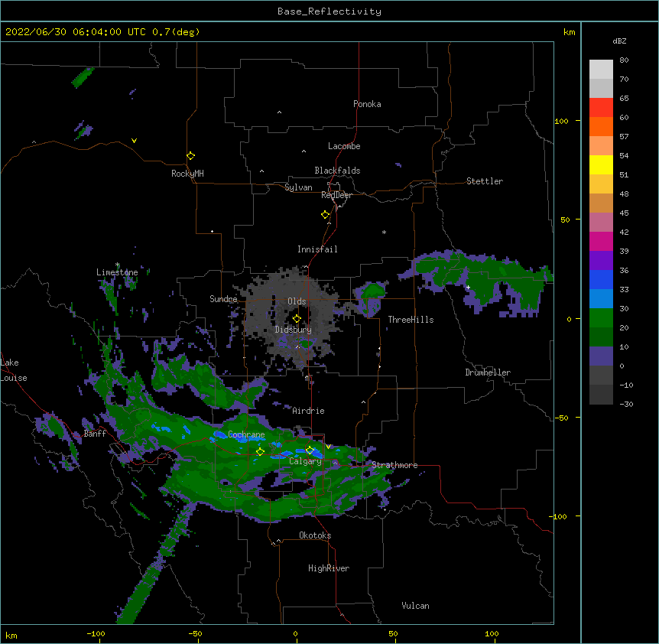The height and width of the screenshot is (644, 659).
Task: Click the light gray 70-80 dBZ swatch
Action: tap(601, 70)
